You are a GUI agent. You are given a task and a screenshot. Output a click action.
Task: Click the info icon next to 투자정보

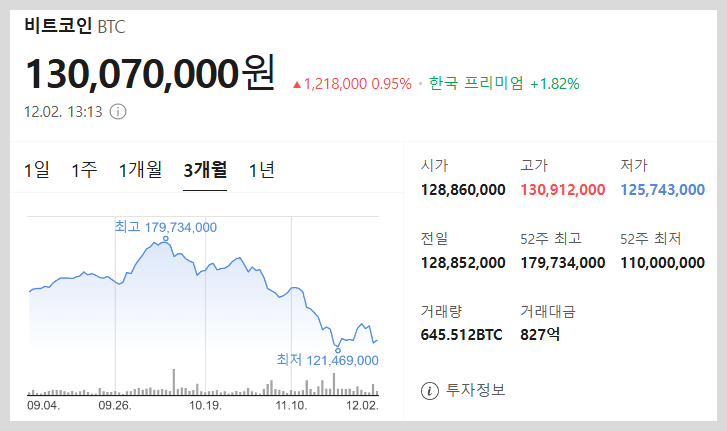430,390
